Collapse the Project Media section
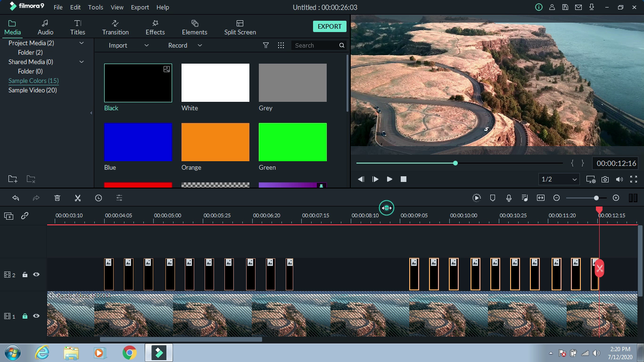 [81, 43]
